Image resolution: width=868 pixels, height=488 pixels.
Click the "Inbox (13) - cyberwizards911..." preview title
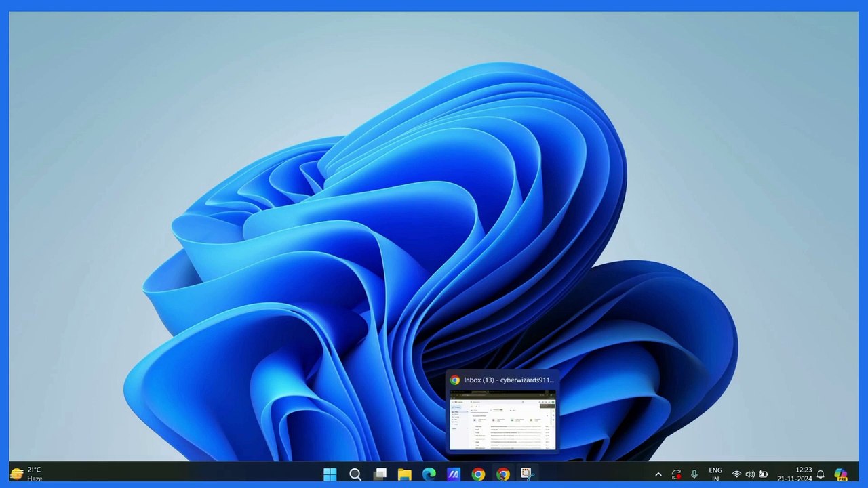point(509,380)
